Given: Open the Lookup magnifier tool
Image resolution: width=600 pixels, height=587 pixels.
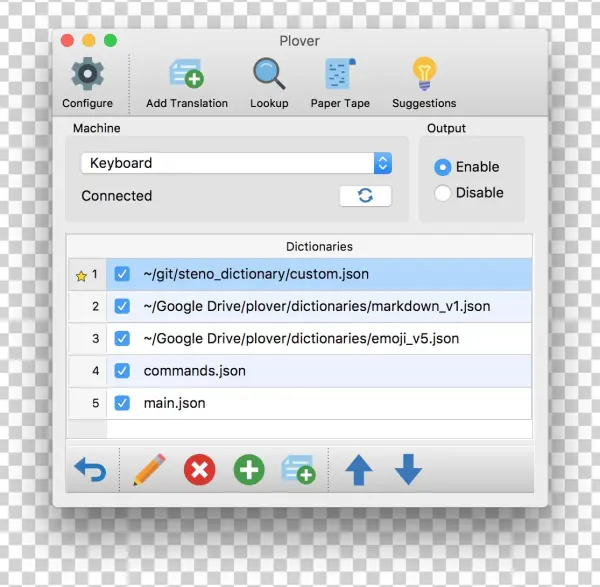Looking at the screenshot, I should (x=269, y=73).
